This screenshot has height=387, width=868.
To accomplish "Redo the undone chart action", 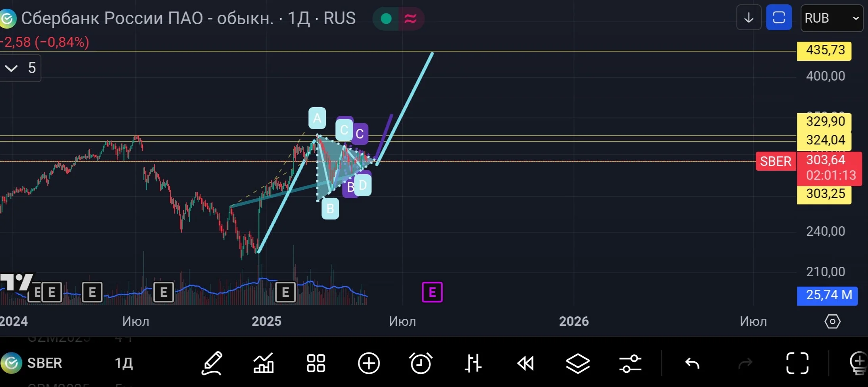I will [745, 363].
